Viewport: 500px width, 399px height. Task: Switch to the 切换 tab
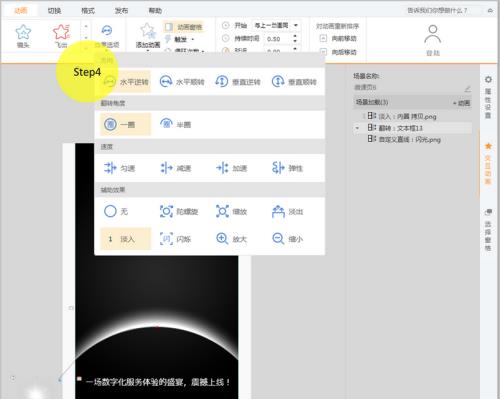(54, 11)
